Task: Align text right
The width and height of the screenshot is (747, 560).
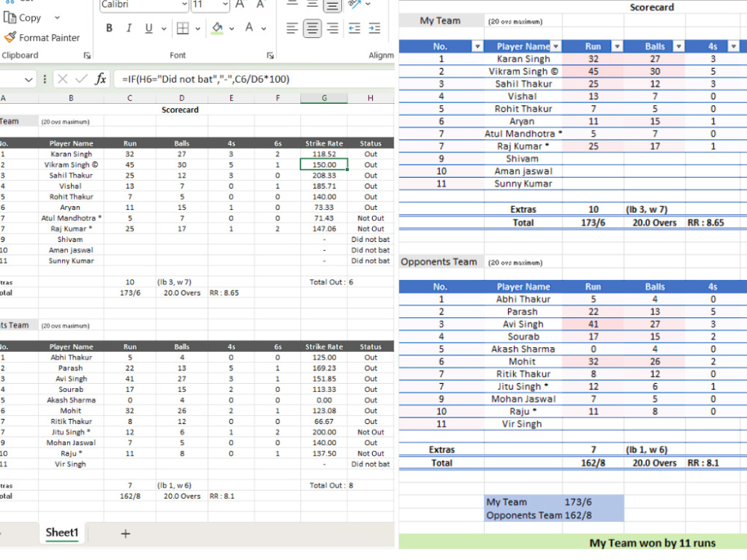Action: [332, 28]
